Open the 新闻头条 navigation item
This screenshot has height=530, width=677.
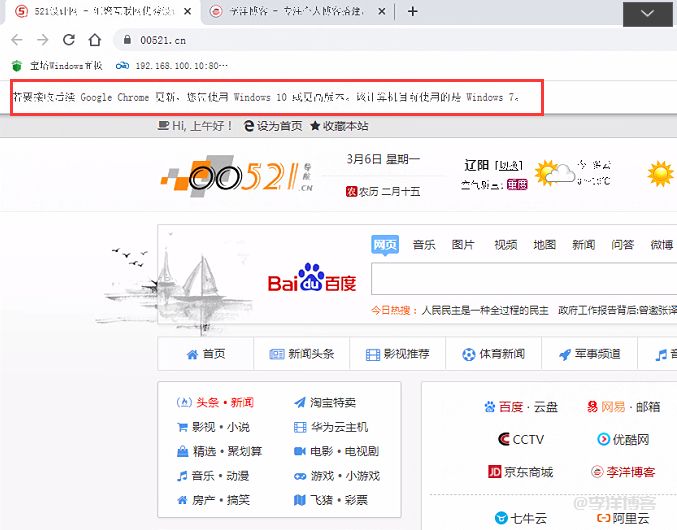pyautogui.click(x=301, y=354)
